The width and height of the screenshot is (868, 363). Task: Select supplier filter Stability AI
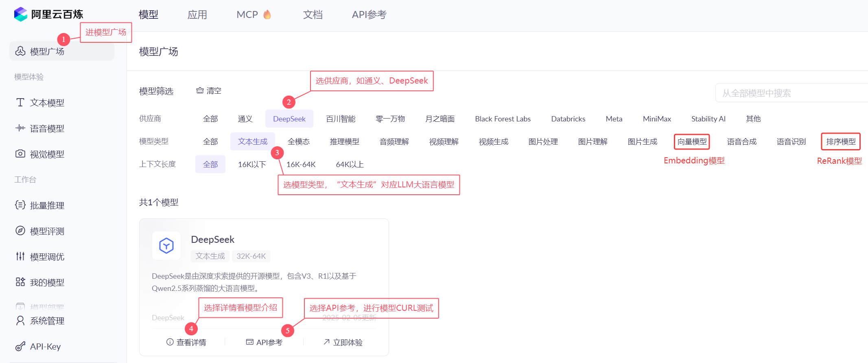pos(708,119)
